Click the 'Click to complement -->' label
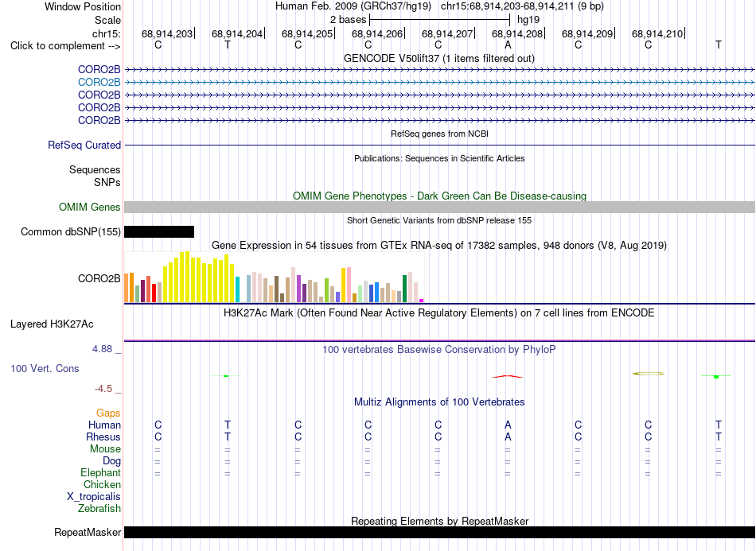This screenshot has width=756, height=551. (65, 46)
